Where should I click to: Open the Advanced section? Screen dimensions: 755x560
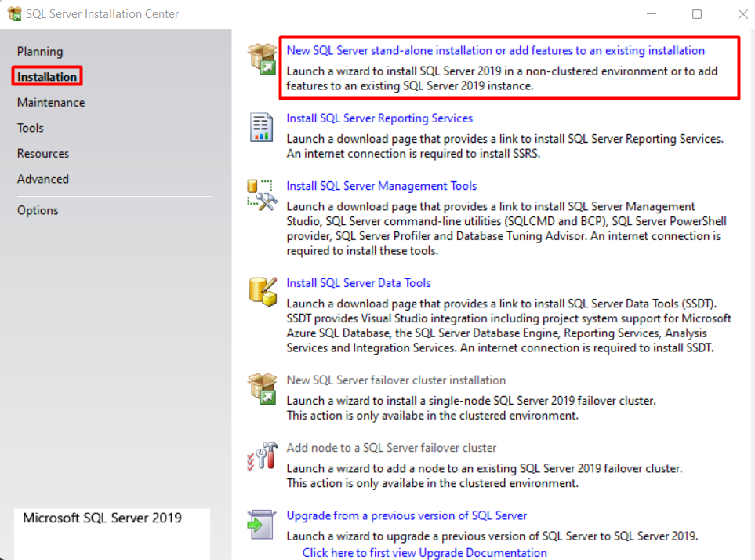click(x=43, y=179)
